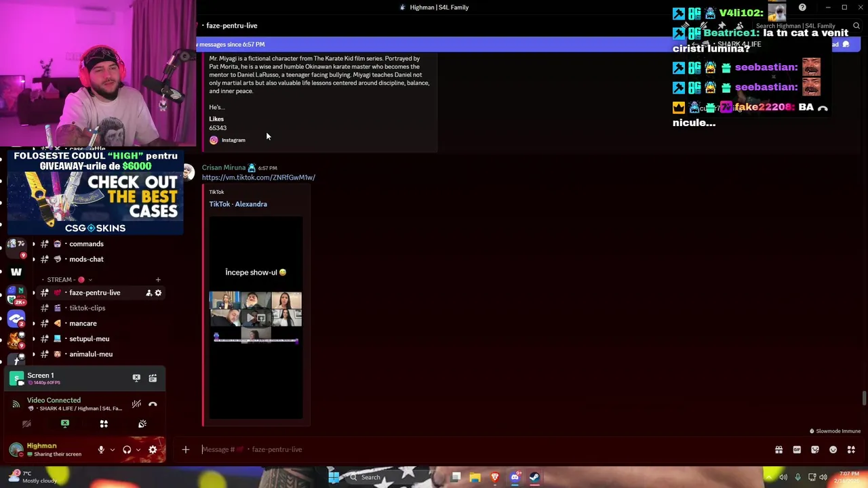Invite people to faze-pentru-live channel
Viewport: 868px width, 488px height.
click(x=149, y=293)
